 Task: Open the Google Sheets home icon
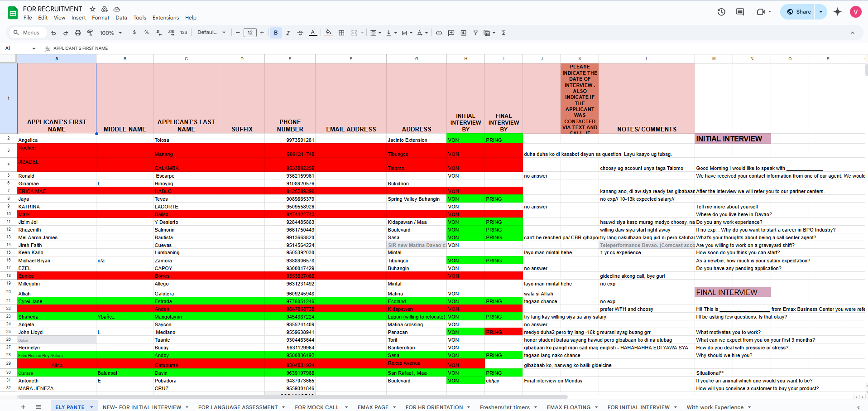pos(13,13)
